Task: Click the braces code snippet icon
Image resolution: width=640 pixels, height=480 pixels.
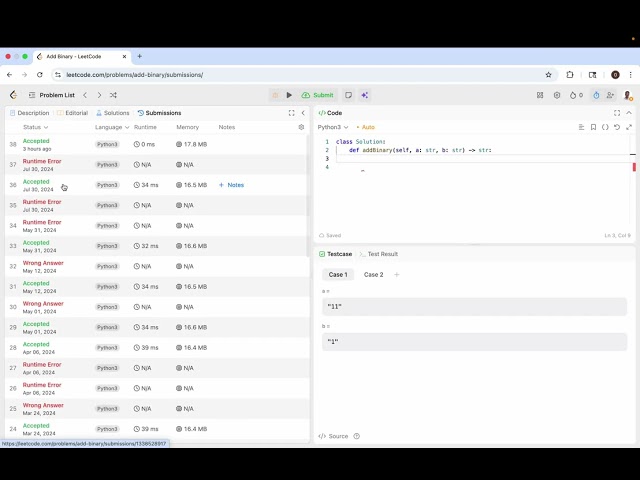Action: pos(605,127)
